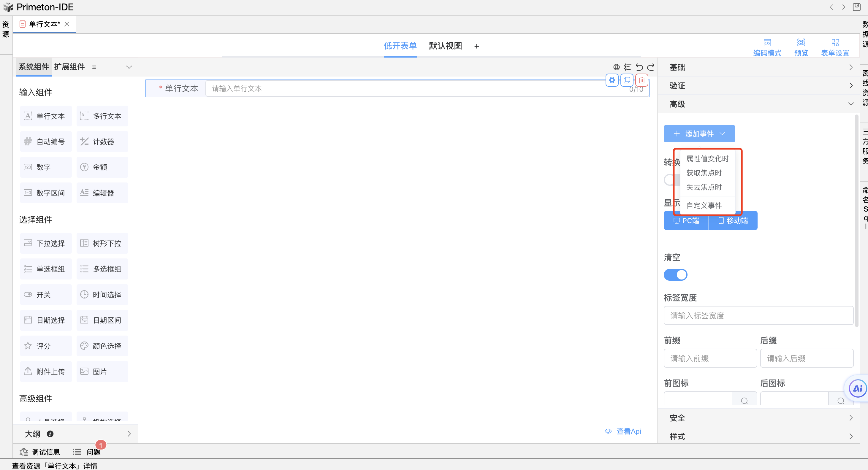The height and width of the screenshot is (470, 868).
Task: Open the field settings gear icon
Action: click(612, 80)
